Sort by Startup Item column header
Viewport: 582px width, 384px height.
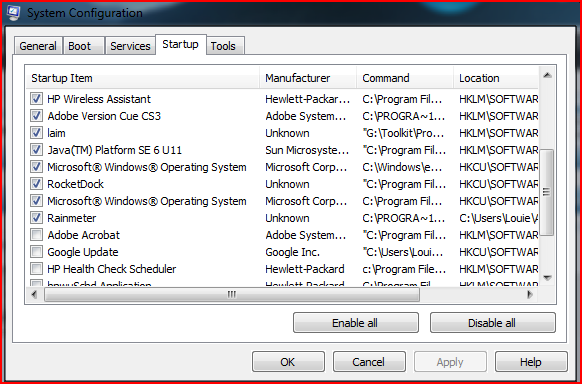(143, 78)
